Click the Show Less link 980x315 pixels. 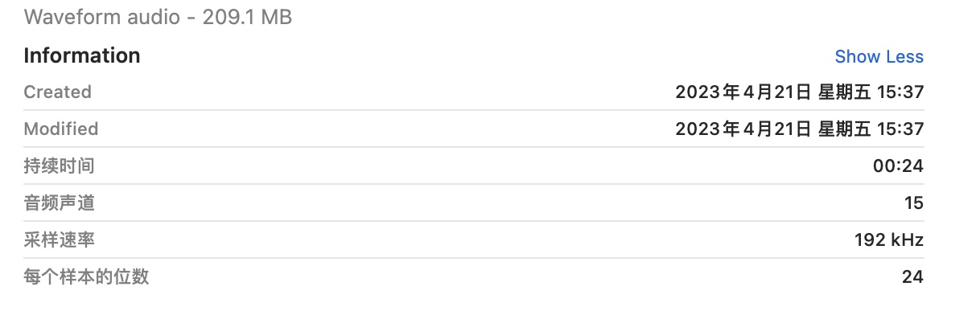(879, 56)
